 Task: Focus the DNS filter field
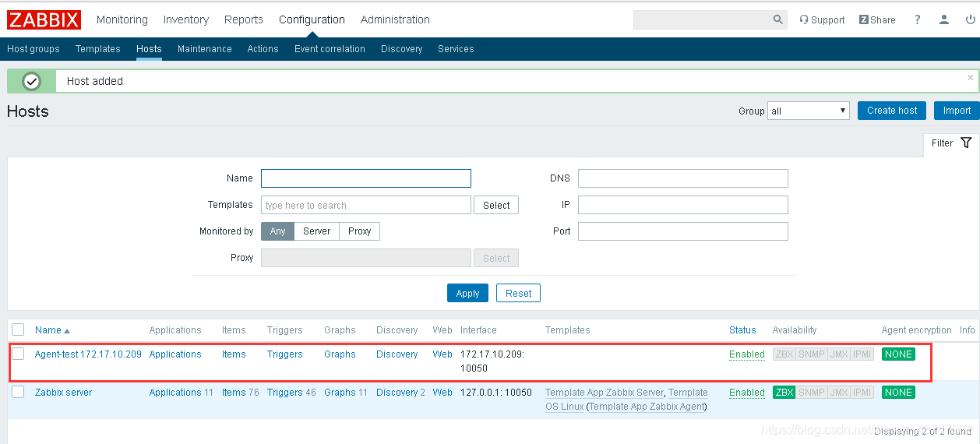(x=683, y=178)
